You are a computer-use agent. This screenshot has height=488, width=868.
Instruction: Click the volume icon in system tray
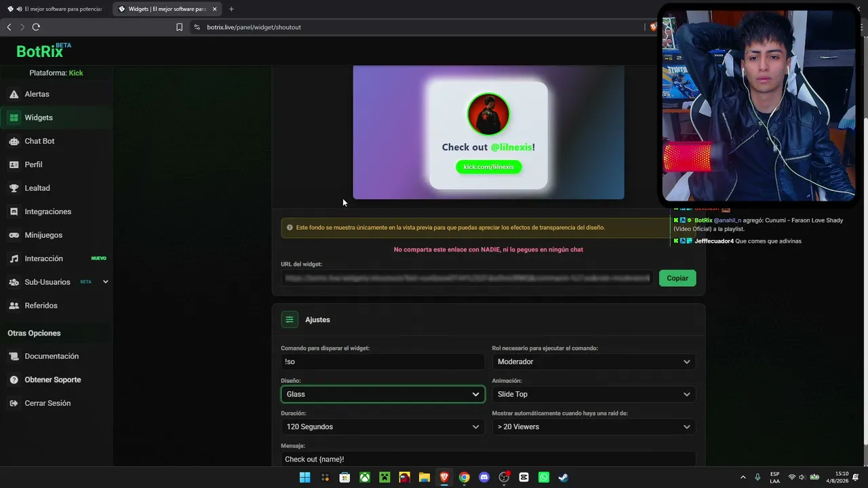802,477
